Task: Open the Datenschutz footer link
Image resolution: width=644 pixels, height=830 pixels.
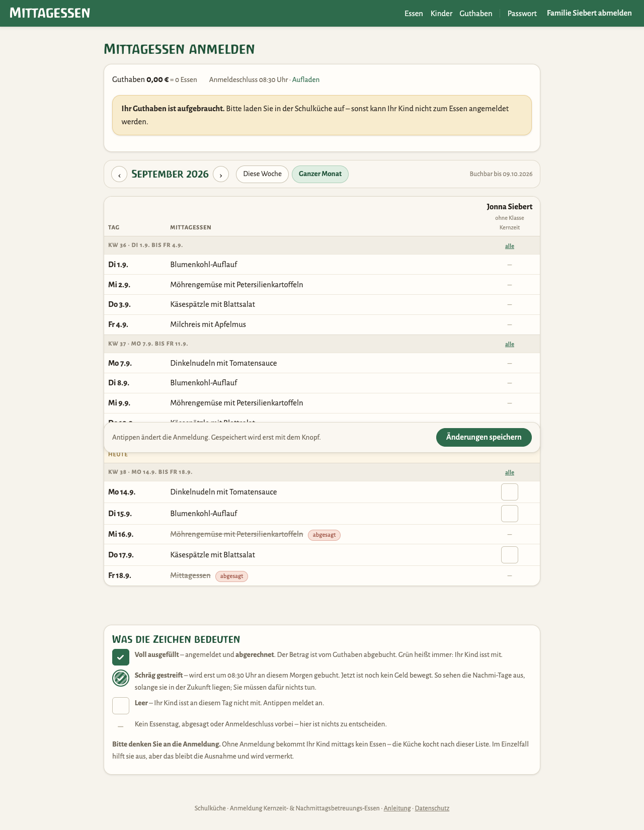Action: point(432,808)
